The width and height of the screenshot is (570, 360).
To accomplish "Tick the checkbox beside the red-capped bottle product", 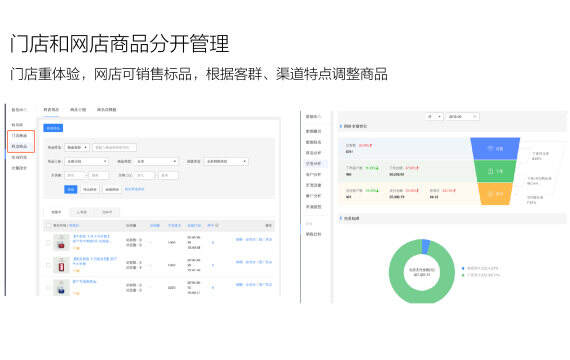I will 48,243.
